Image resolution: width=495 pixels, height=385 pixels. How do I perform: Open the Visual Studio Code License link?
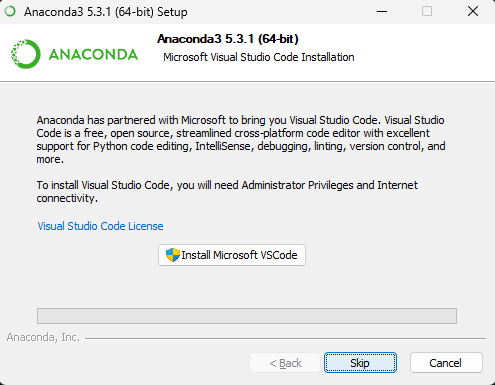pos(100,226)
